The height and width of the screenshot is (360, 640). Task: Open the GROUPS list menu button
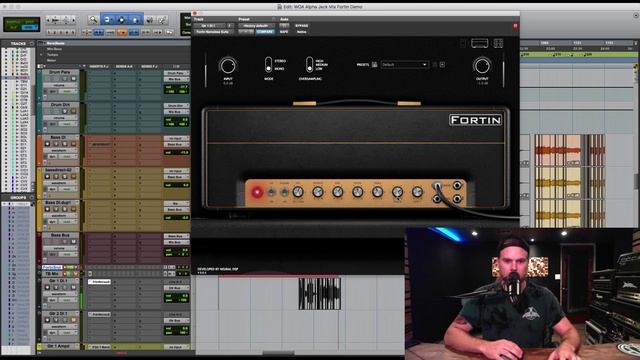click(31, 197)
